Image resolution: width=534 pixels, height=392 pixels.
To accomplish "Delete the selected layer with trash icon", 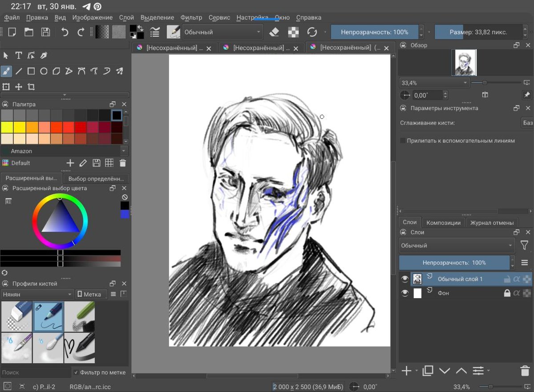I will (525, 370).
